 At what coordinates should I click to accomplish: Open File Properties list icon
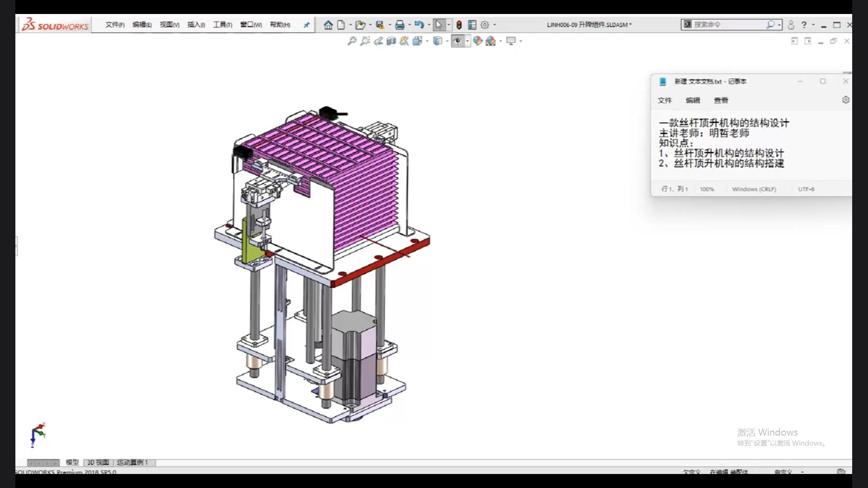coord(472,25)
